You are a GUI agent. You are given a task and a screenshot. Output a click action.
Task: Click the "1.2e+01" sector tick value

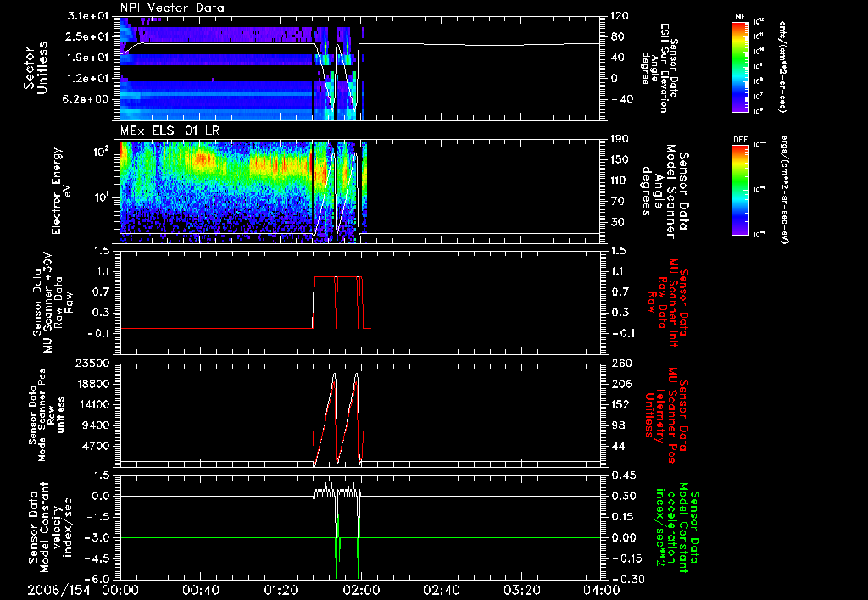(87, 79)
